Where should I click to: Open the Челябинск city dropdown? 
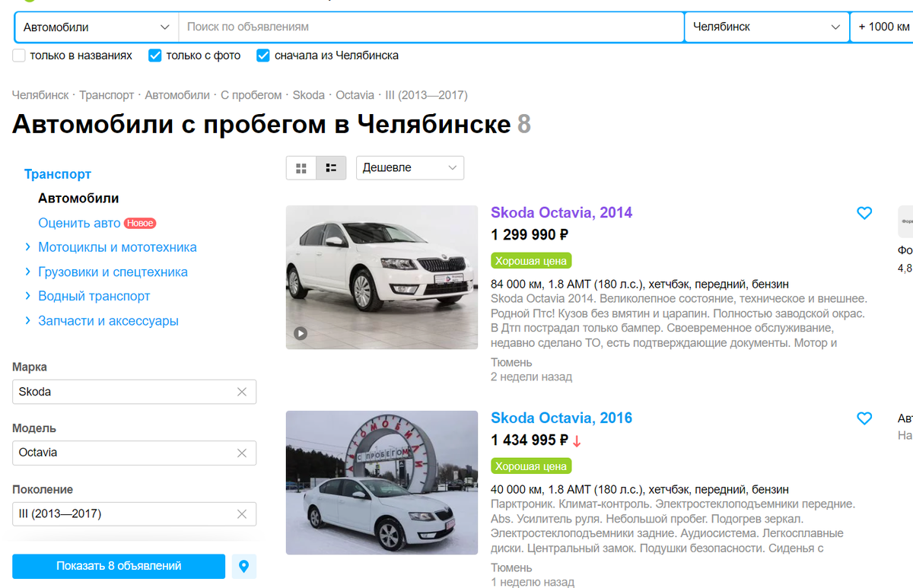766,27
